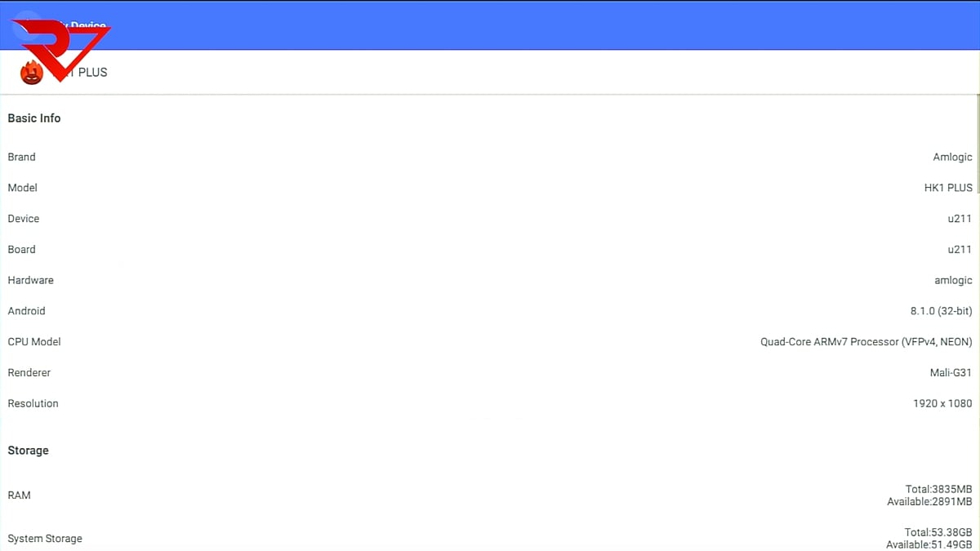Image resolution: width=980 pixels, height=551 pixels.
Task: Click the 1920 x 1080 resolution value
Action: 942,403
